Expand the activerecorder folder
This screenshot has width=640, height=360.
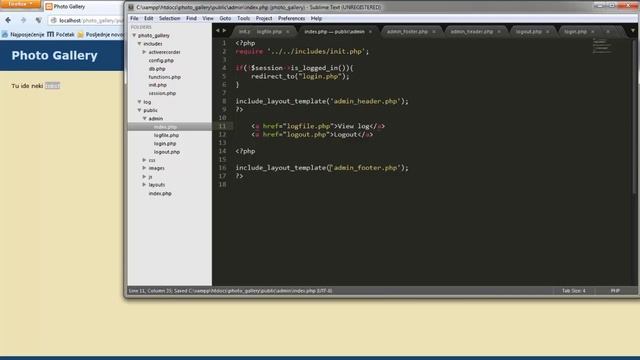pyautogui.click(x=144, y=52)
